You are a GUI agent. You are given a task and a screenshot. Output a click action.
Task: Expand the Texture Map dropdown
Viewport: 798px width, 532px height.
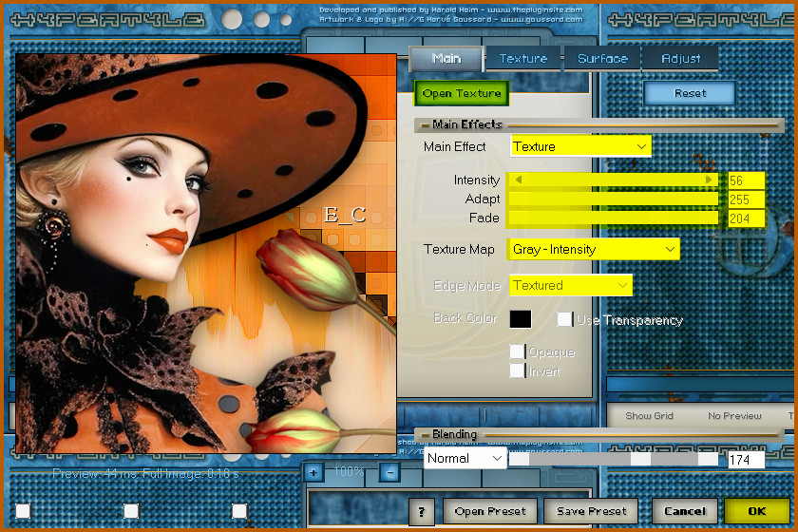pos(595,249)
